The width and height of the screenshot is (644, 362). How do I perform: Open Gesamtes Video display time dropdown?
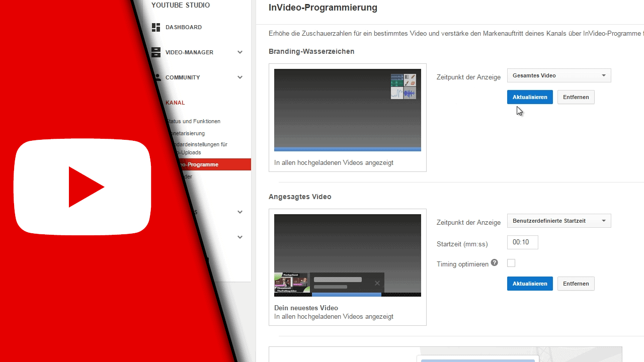coord(559,75)
